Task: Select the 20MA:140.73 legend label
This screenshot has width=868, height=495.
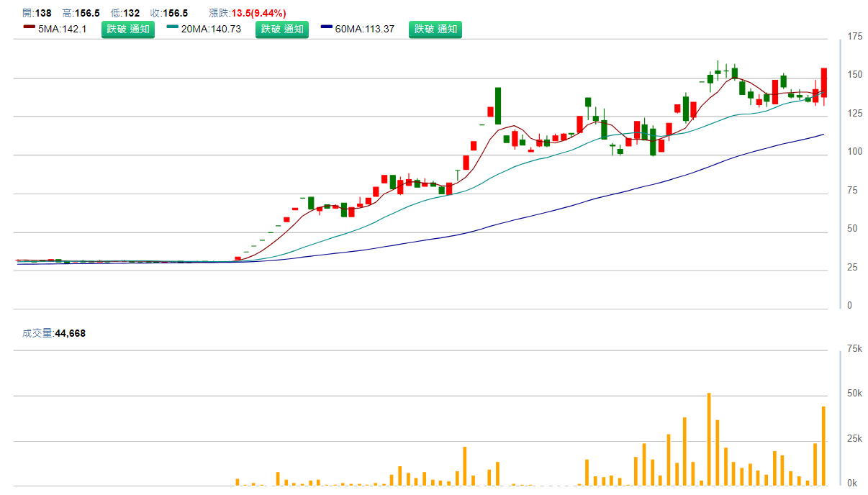Action: pos(211,29)
